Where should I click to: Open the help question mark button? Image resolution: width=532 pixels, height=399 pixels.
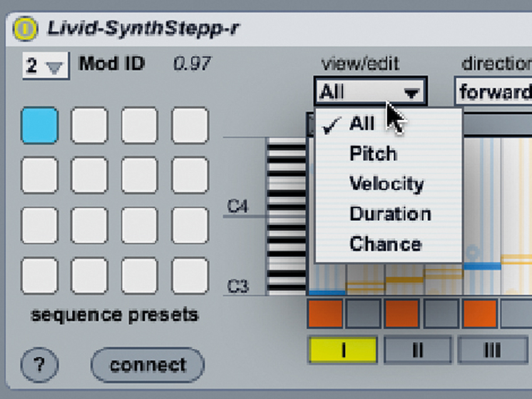39,365
